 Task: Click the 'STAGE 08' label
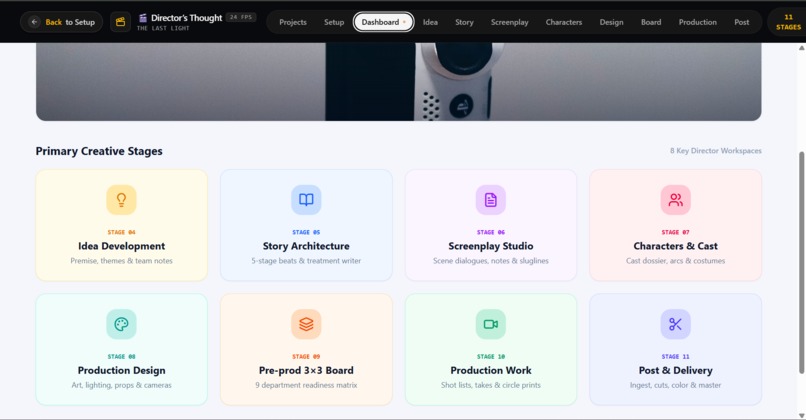121,357
